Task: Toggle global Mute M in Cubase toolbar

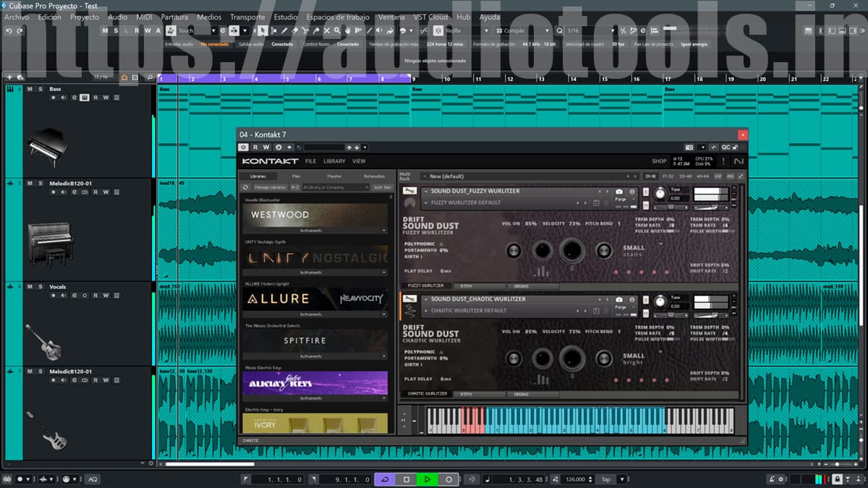Action: point(106,31)
